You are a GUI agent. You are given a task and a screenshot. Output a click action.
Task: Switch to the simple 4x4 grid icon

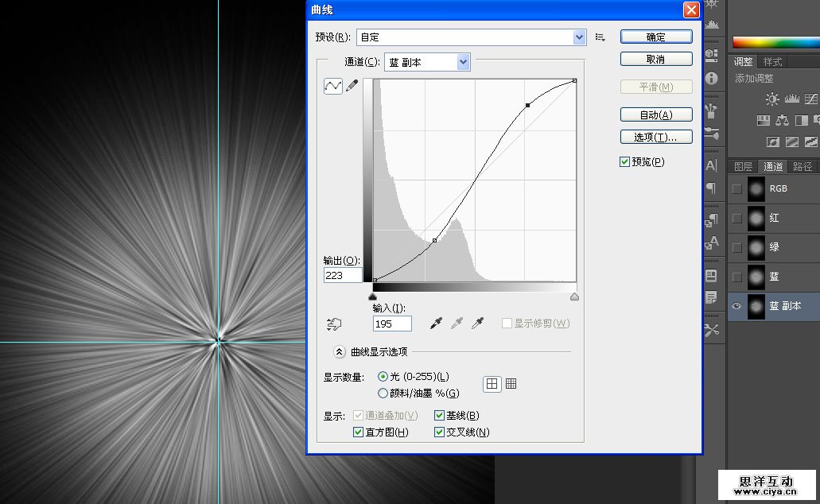pyautogui.click(x=492, y=384)
